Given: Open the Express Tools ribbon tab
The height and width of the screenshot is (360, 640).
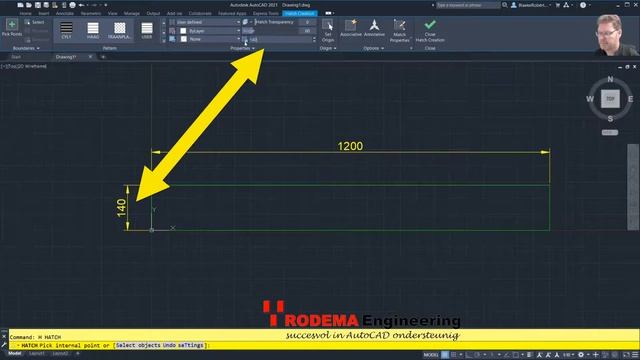Looking at the screenshot, I should [266, 13].
